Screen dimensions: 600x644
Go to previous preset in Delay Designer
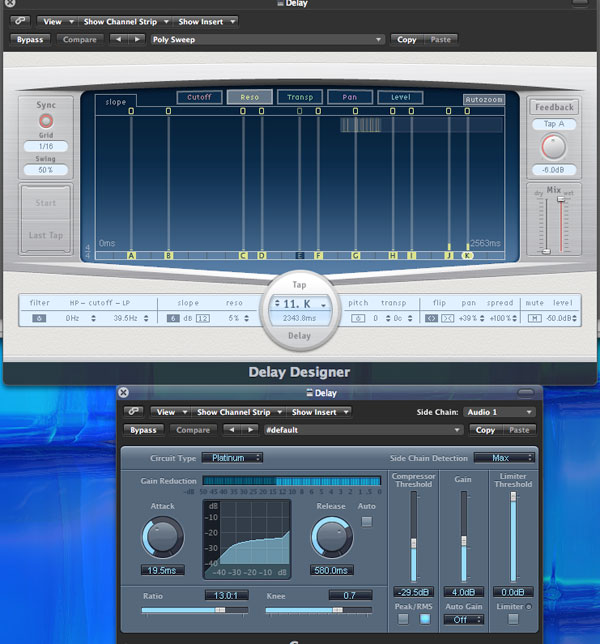119,39
